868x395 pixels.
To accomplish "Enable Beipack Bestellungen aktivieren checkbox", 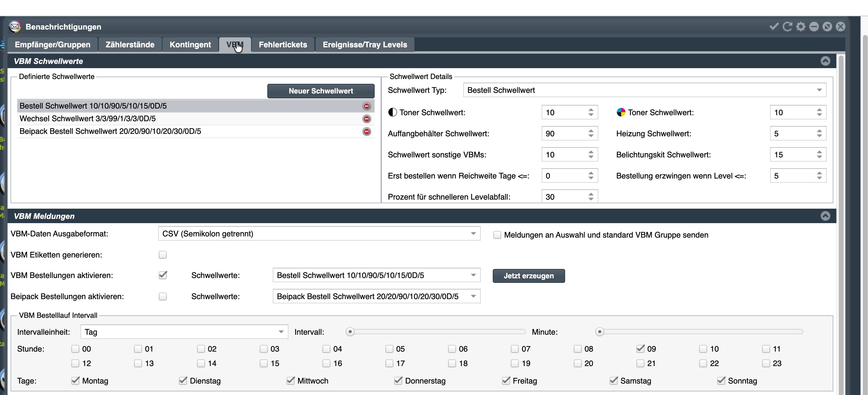I will click(x=163, y=296).
